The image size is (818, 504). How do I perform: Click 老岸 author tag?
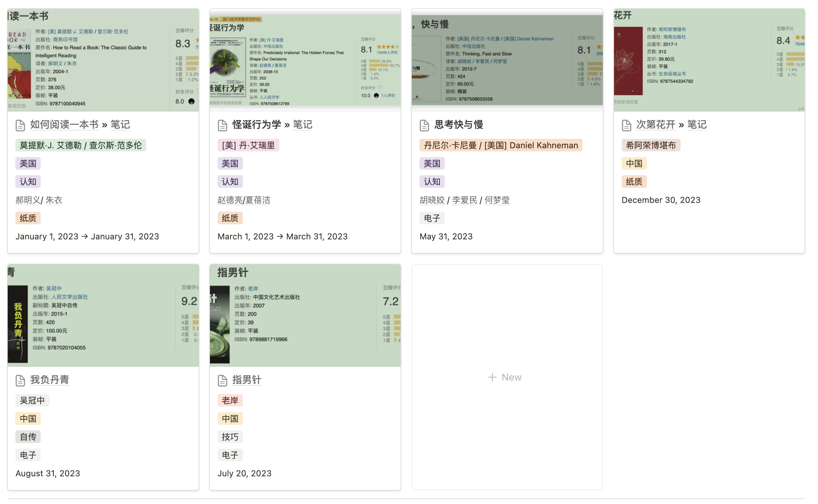click(x=230, y=400)
